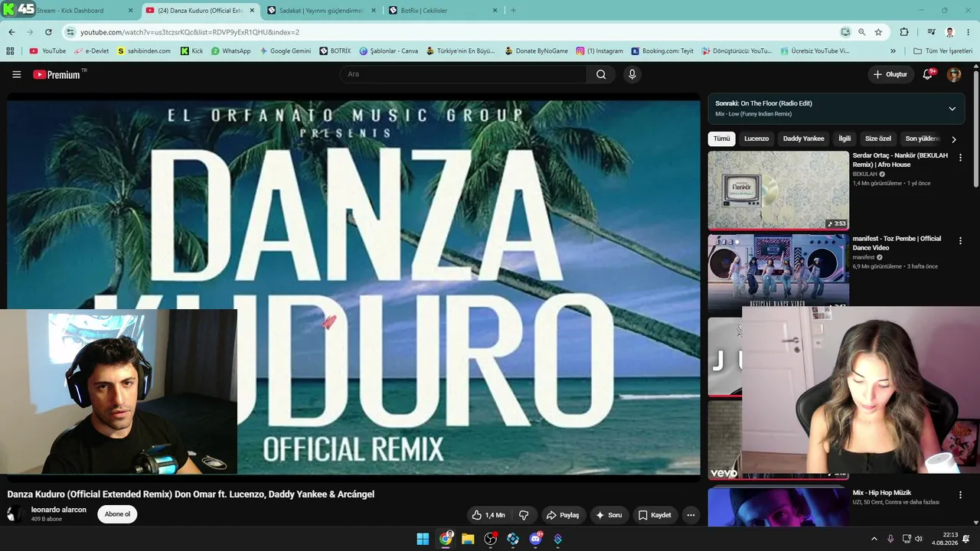980x551 pixels.
Task: Expand hidden bookmarks with double chevron
Action: coord(893,51)
